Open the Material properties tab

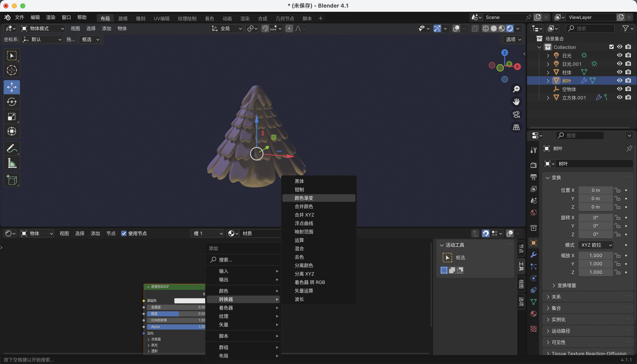pos(533,314)
